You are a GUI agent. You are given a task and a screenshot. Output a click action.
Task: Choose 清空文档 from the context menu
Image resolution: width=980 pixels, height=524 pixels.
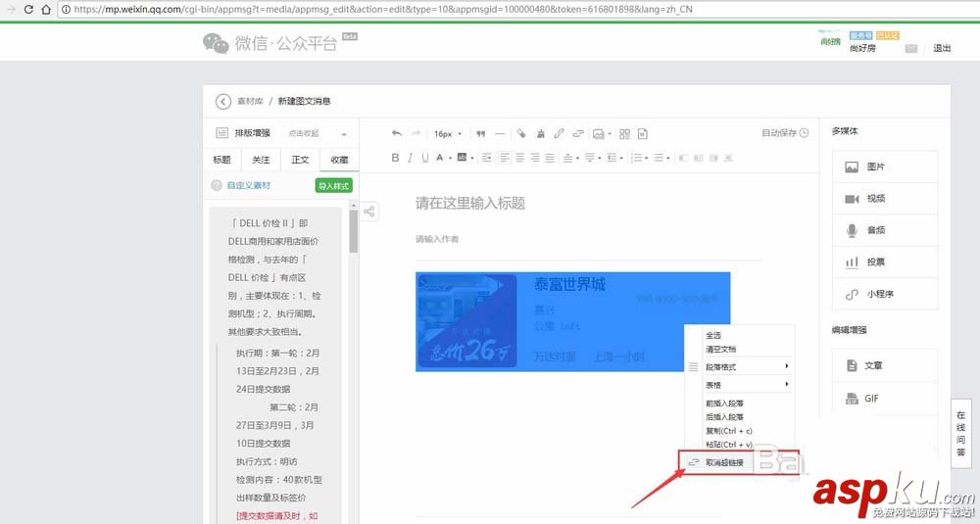point(720,349)
